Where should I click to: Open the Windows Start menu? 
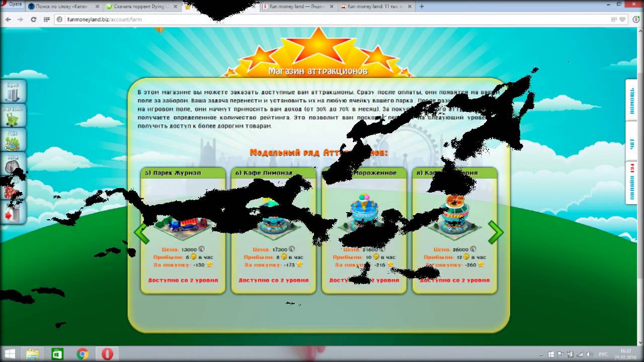[x=10, y=353]
